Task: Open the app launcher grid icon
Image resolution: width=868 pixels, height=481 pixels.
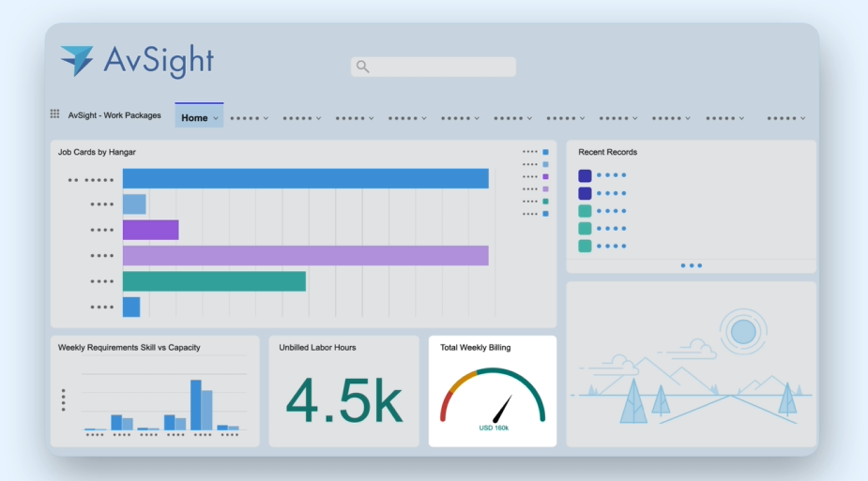Action: click(54, 114)
